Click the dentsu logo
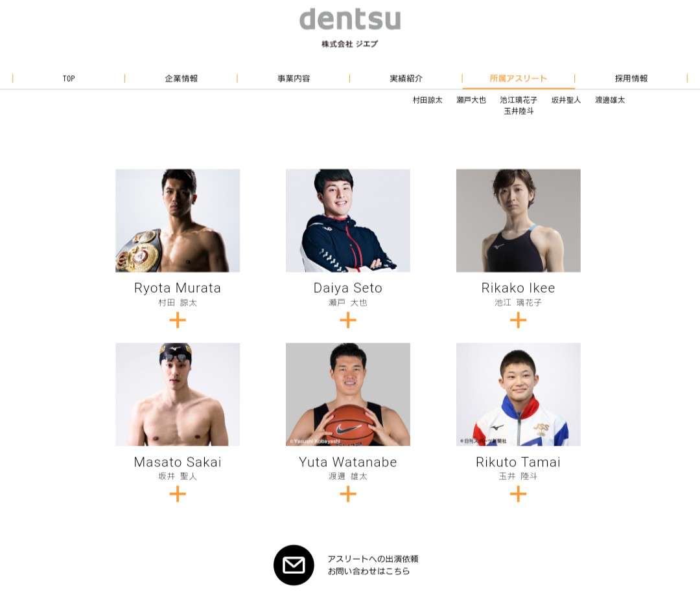 point(350,20)
